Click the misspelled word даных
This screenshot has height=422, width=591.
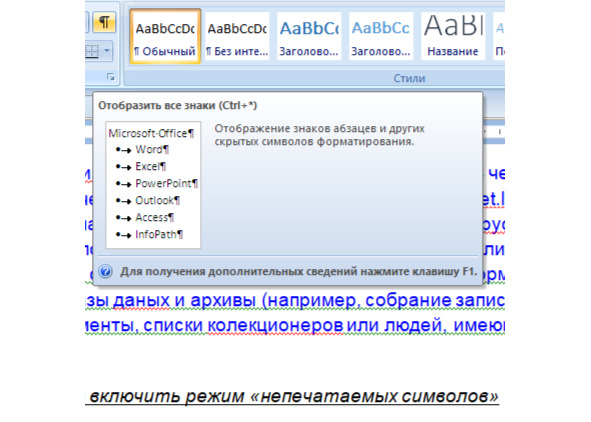(x=142, y=301)
